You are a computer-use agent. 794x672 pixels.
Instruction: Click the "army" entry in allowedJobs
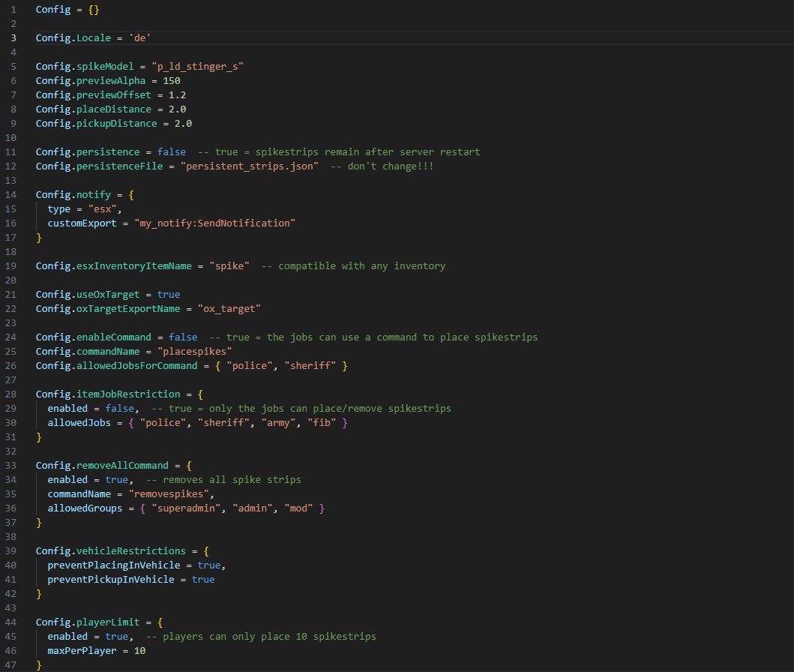click(278, 423)
